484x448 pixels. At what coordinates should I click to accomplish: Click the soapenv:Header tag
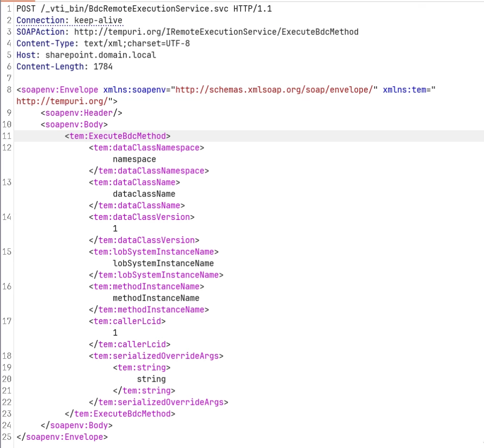(81, 113)
